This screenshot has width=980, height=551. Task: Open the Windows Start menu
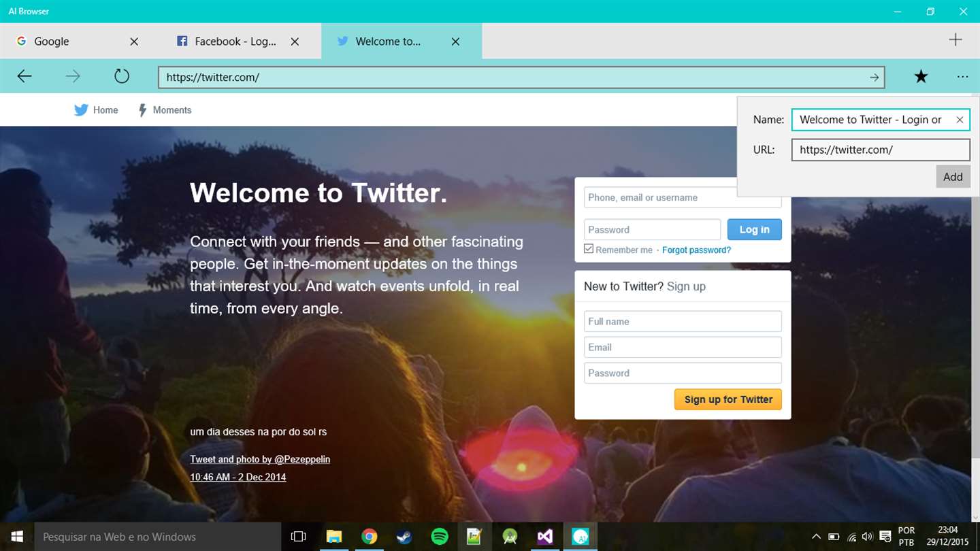click(x=16, y=537)
